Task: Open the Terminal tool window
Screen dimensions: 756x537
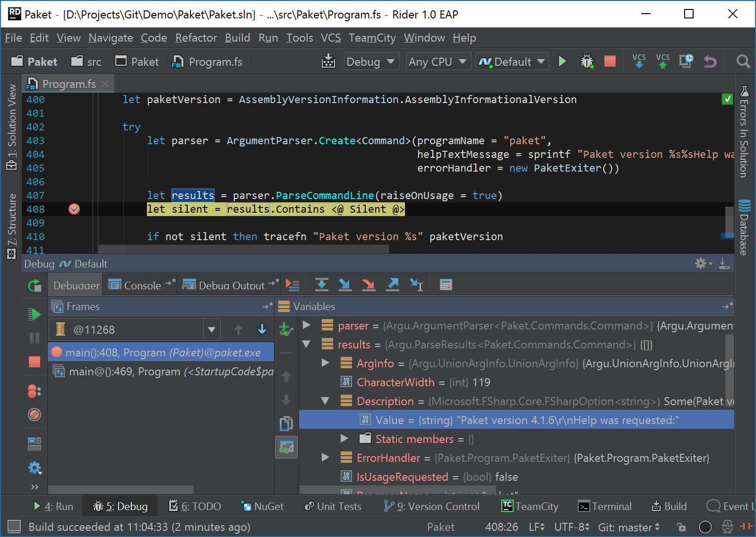Action: tap(605, 506)
